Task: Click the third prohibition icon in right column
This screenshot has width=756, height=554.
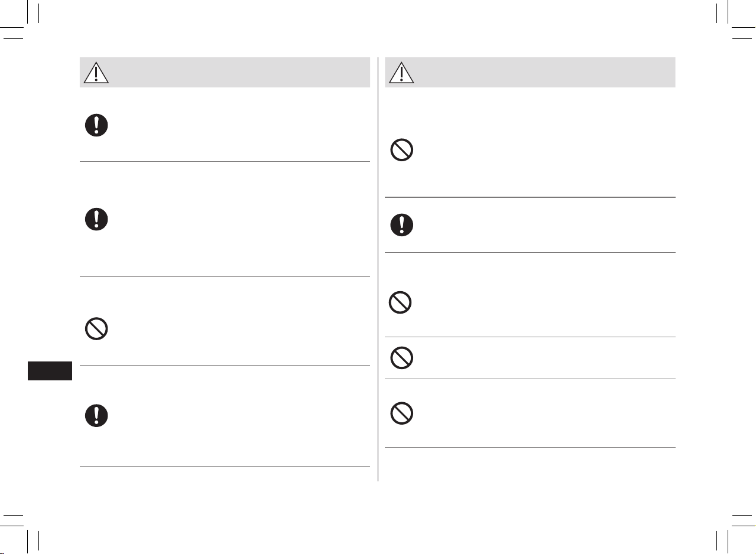Action: coord(402,357)
